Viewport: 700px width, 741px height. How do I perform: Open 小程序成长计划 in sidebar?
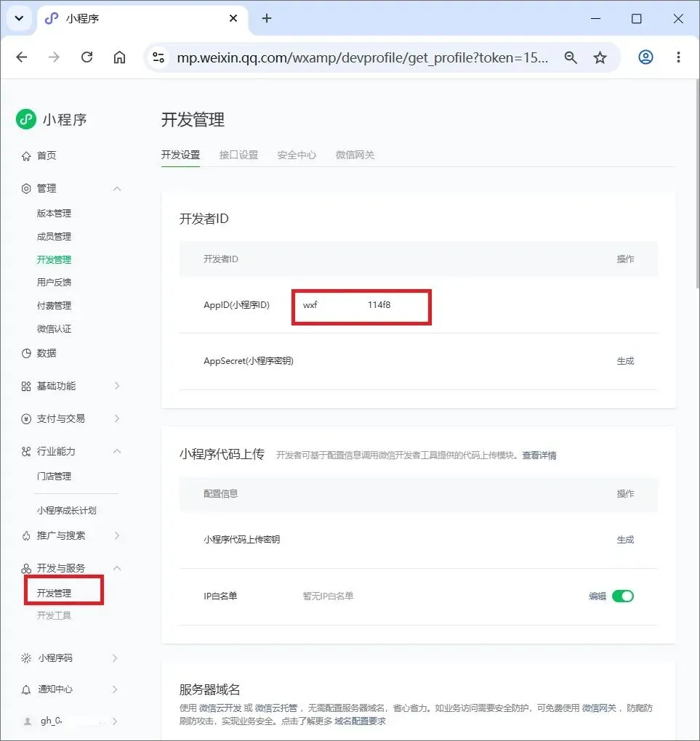[x=67, y=511]
